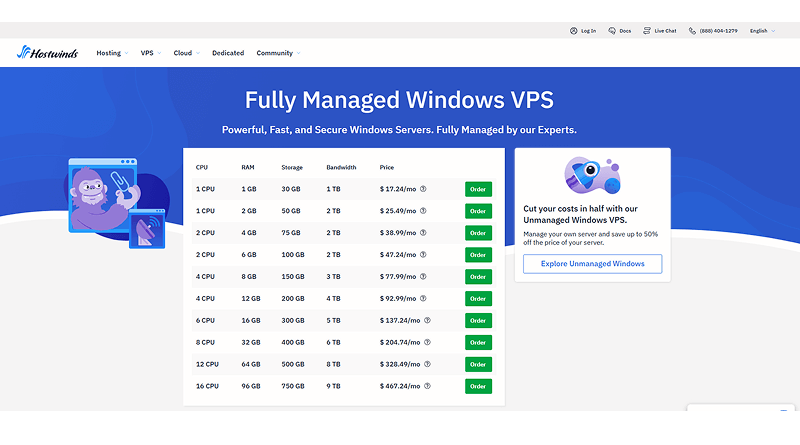Click the Log In user icon
This screenshot has width=800, height=445.
574,31
